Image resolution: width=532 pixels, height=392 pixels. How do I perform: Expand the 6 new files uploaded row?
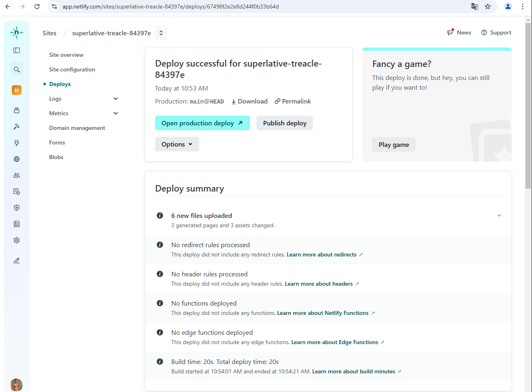[x=499, y=215]
